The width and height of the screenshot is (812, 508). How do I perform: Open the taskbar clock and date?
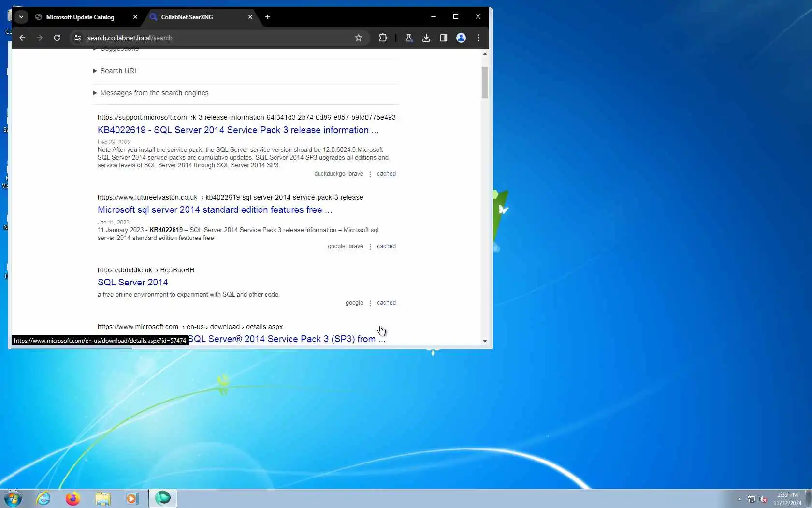click(787, 499)
